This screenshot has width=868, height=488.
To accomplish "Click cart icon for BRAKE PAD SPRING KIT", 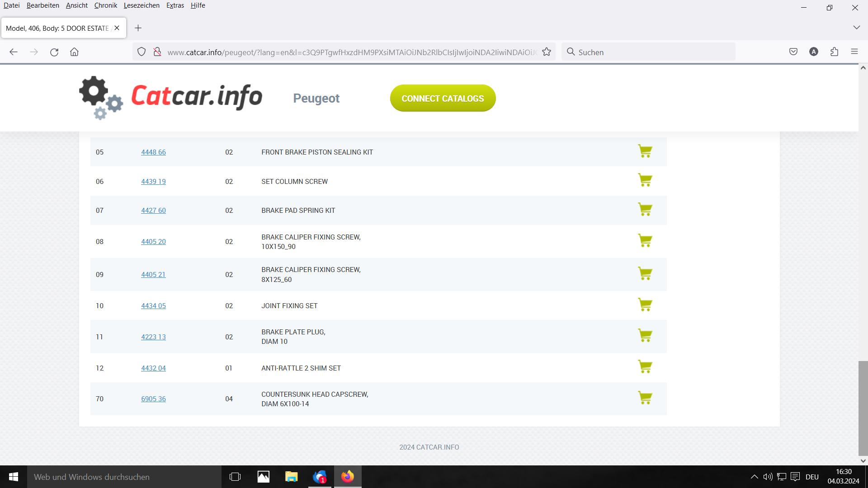I will click(645, 210).
